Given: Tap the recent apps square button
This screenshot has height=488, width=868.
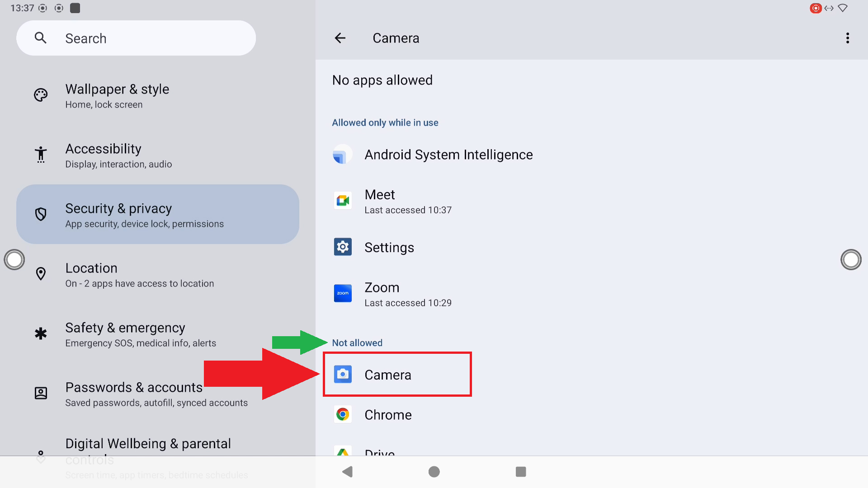Looking at the screenshot, I should (x=521, y=472).
